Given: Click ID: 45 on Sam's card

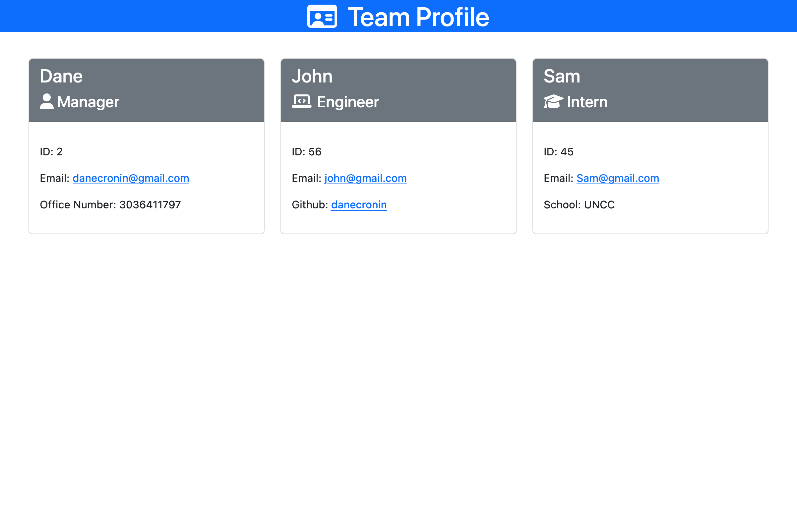Looking at the screenshot, I should [x=558, y=152].
